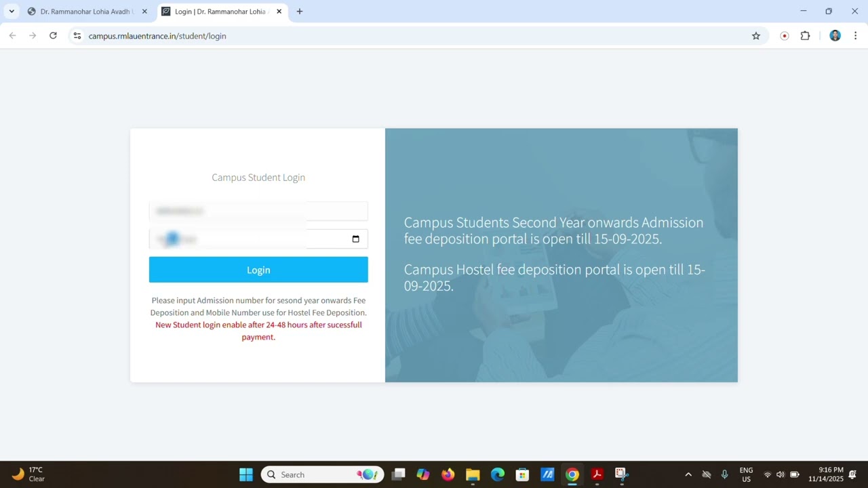
Task: Click the red record extension icon
Action: (785, 36)
